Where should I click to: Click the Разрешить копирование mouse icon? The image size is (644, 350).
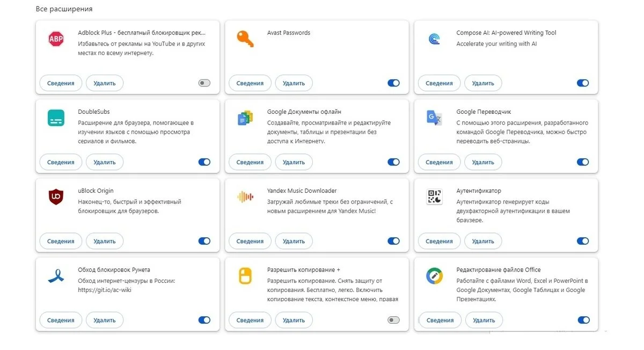[245, 276]
